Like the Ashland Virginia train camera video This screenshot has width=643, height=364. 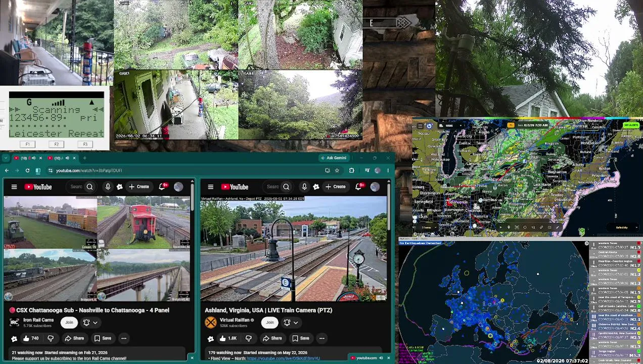[x=228, y=338]
